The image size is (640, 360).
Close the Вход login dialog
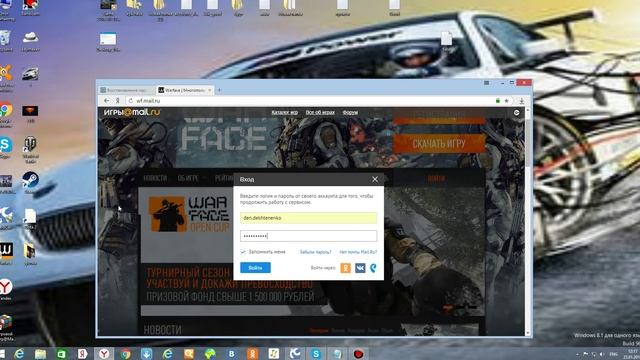point(375,179)
